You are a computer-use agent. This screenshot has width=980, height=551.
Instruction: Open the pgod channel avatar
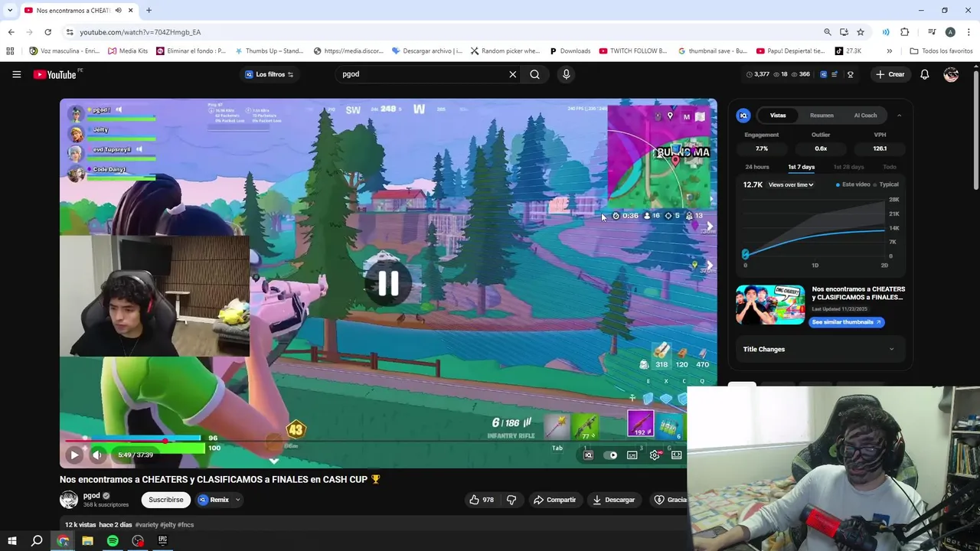pyautogui.click(x=69, y=500)
